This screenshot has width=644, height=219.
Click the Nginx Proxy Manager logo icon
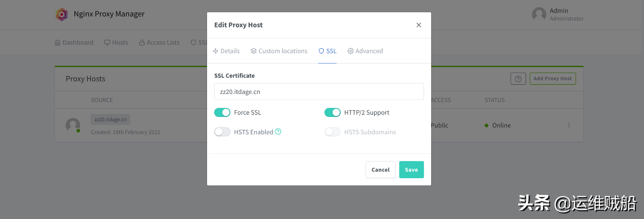point(62,14)
